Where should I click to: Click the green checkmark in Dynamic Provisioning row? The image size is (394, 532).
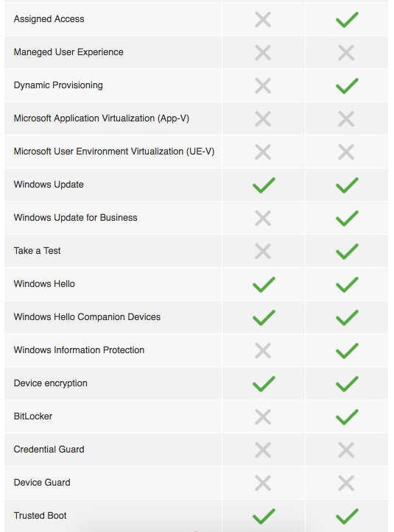pos(347,86)
